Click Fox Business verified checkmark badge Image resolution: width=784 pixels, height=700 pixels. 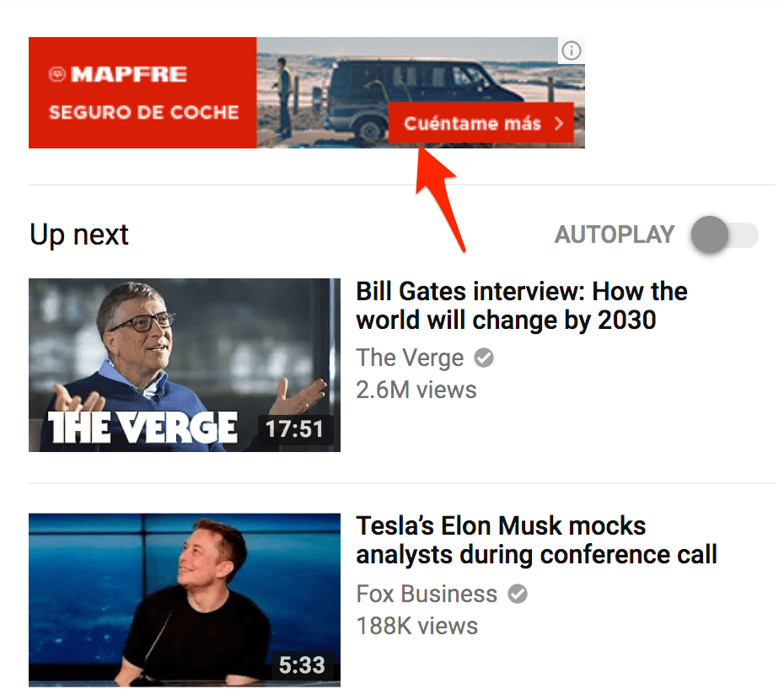click(518, 594)
